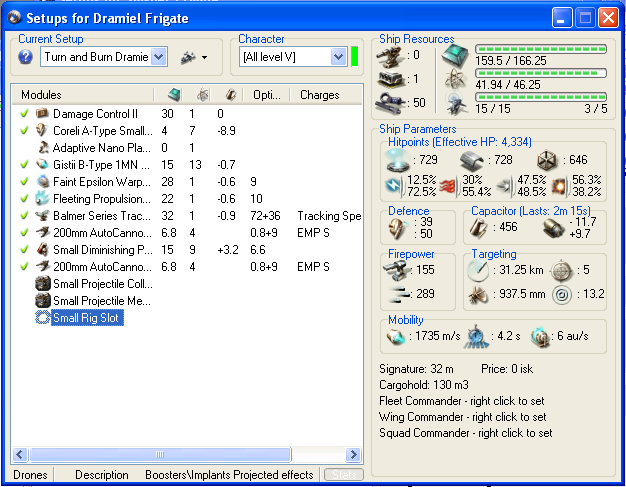Click the kinetic resistance icon

505,186
